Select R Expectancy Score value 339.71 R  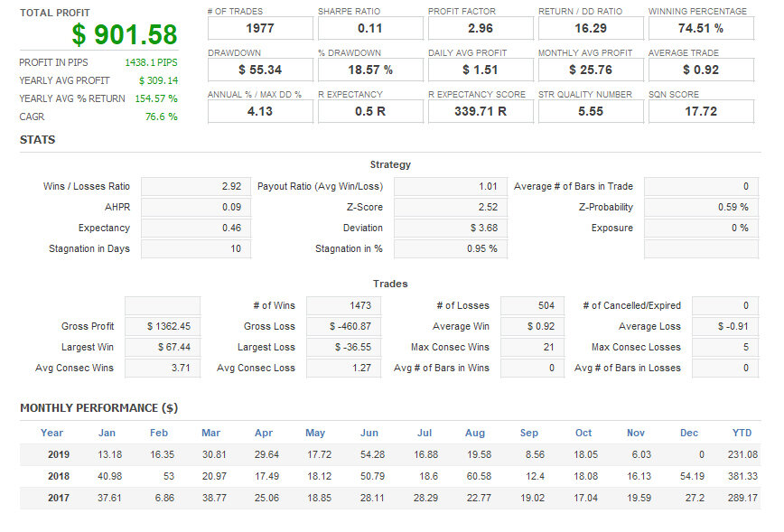[481, 111]
